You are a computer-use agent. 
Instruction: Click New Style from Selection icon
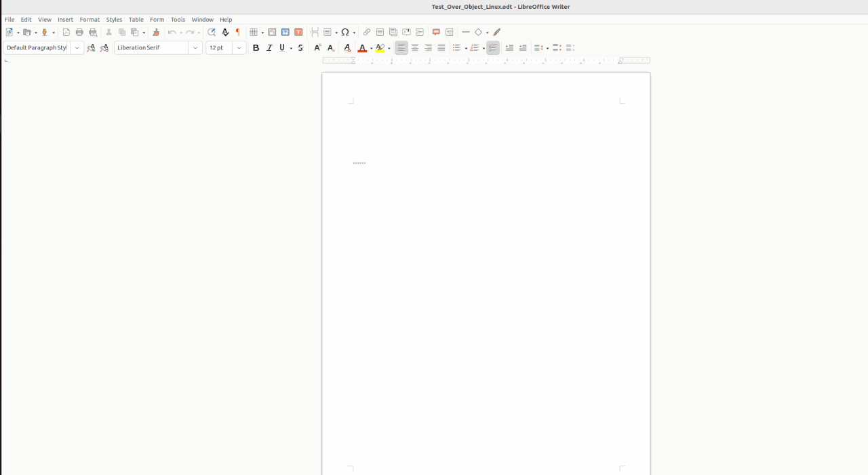coord(104,48)
